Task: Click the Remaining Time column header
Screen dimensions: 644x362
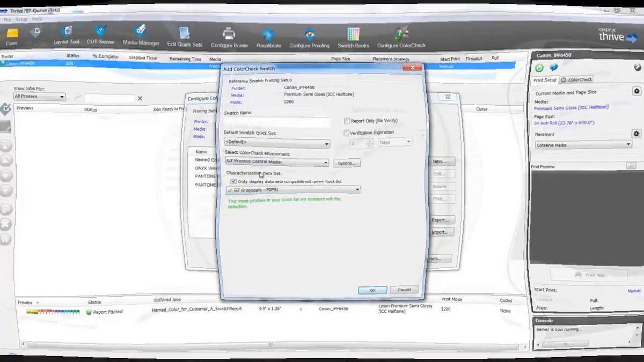Action: (185, 59)
